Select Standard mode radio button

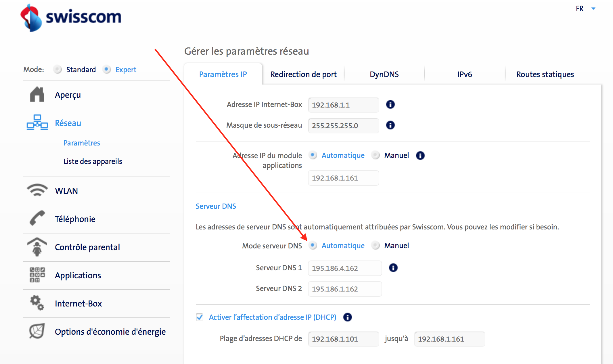click(x=58, y=70)
